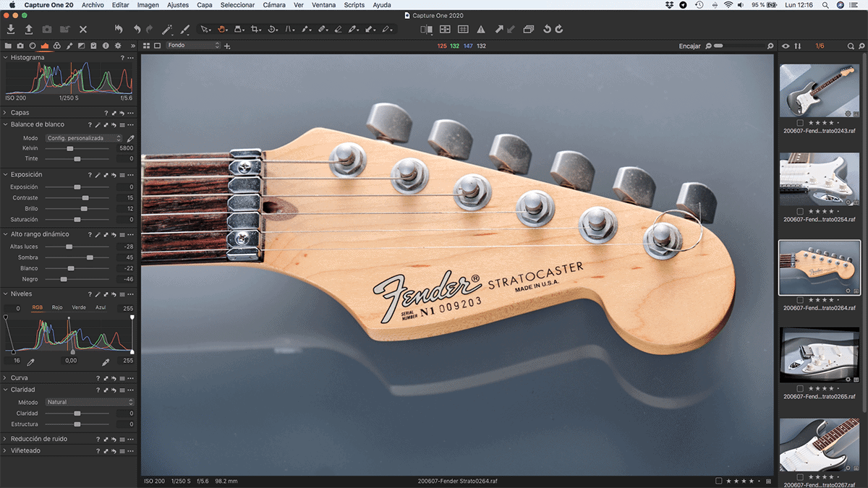The image size is (868, 488).
Task: Toggle single-image view in viewer
Action: click(x=157, y=46)
